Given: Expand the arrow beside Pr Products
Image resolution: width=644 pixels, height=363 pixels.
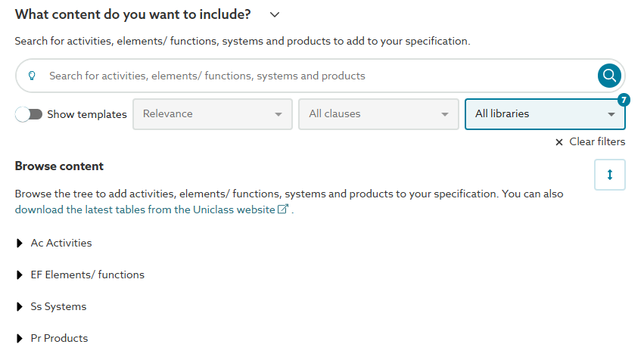Looking at the screenshot, I should [20, 339].
